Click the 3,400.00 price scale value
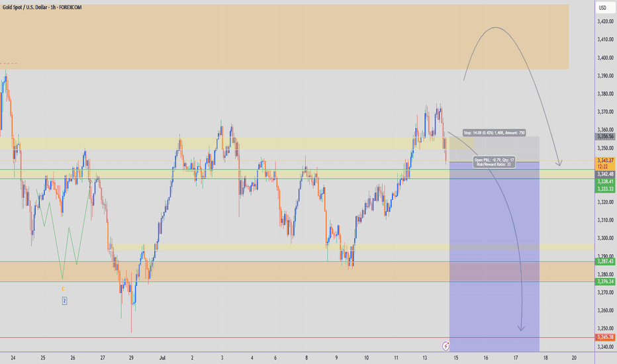 click(606, 58)
